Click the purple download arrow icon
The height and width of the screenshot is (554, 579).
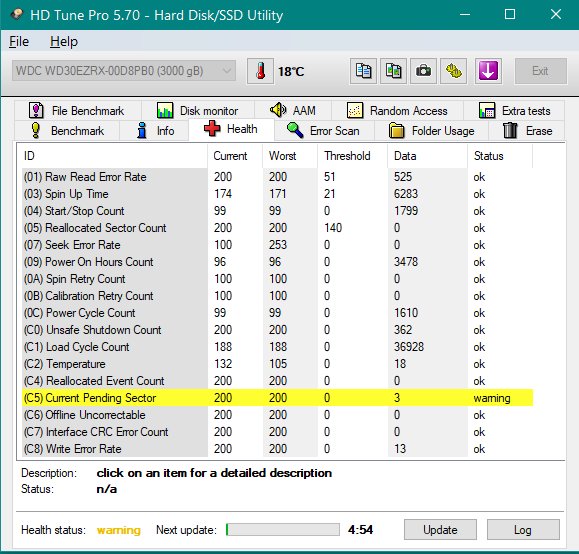point(488,71)
